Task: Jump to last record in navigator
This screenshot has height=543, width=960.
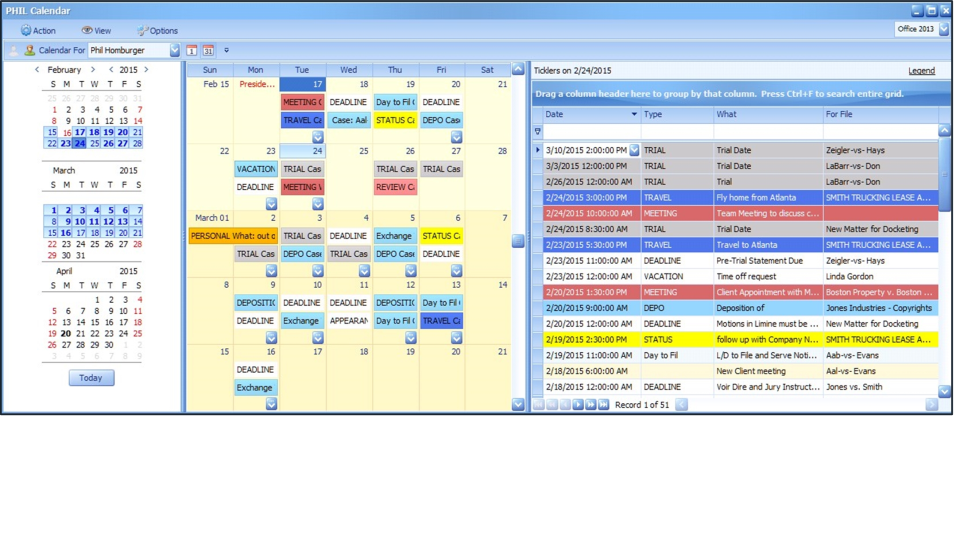Action: click(603, 405)
